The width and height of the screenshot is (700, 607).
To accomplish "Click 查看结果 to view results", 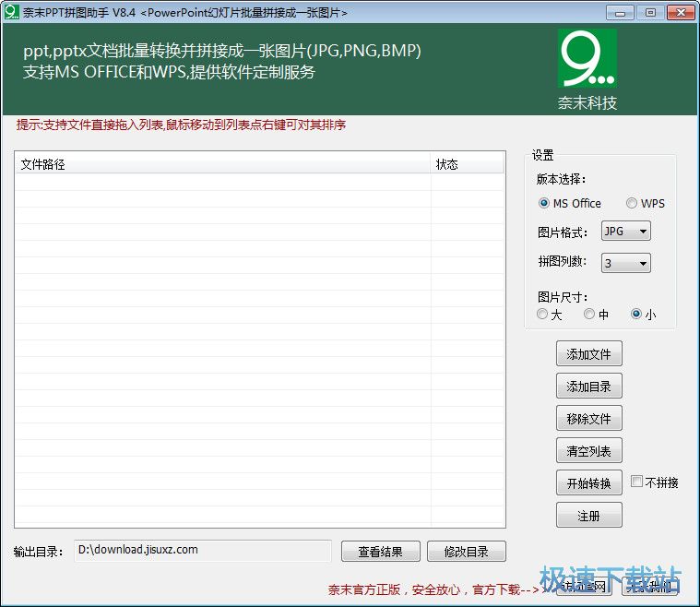I will coord(380,552).
